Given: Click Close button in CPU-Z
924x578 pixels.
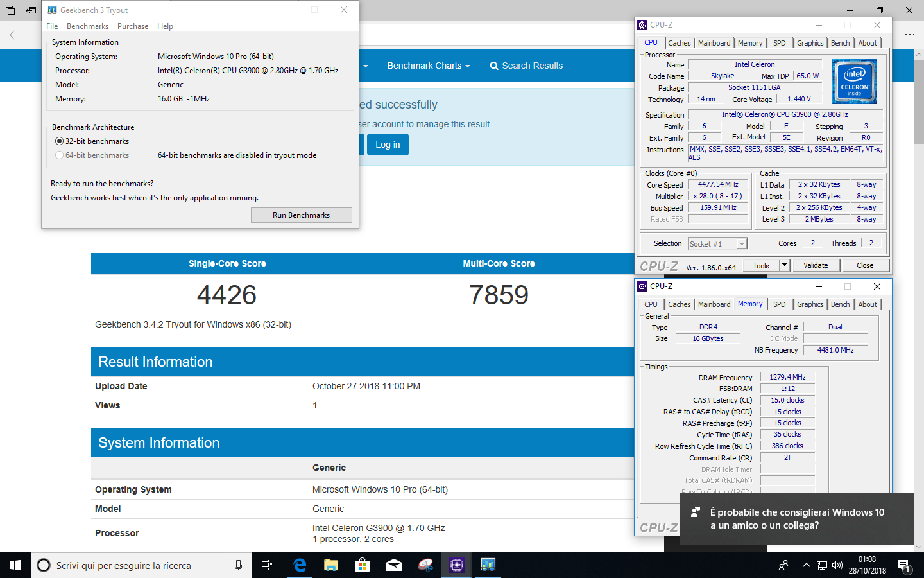Looking at the screenshot, I should point(865,265).
